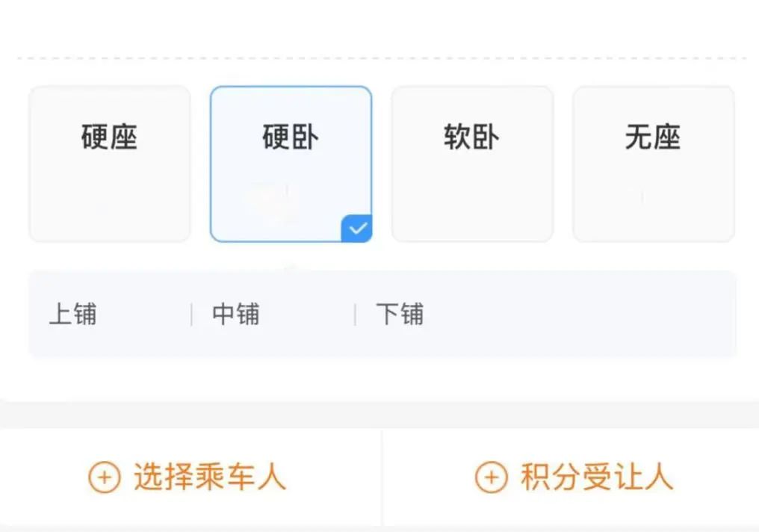The height and width of the screenshot is (532, 759).
Task: Choose the 上铺 berth option
Action: pyautogui.click(x=72, y=315)
